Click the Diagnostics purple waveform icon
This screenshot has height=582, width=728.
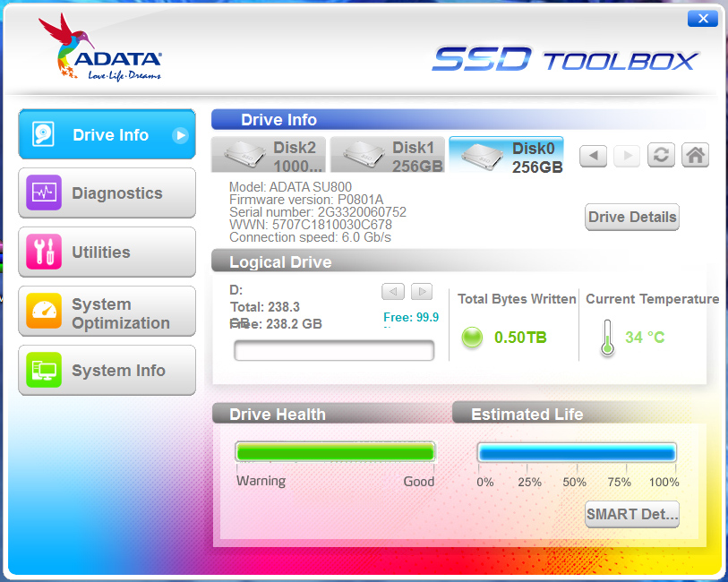tap(44, 193)
